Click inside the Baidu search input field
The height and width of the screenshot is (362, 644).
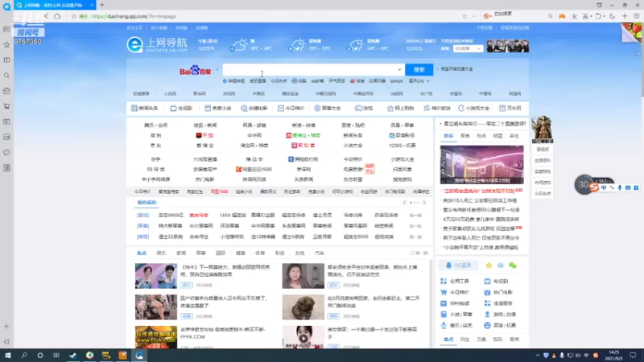(313, 70)
